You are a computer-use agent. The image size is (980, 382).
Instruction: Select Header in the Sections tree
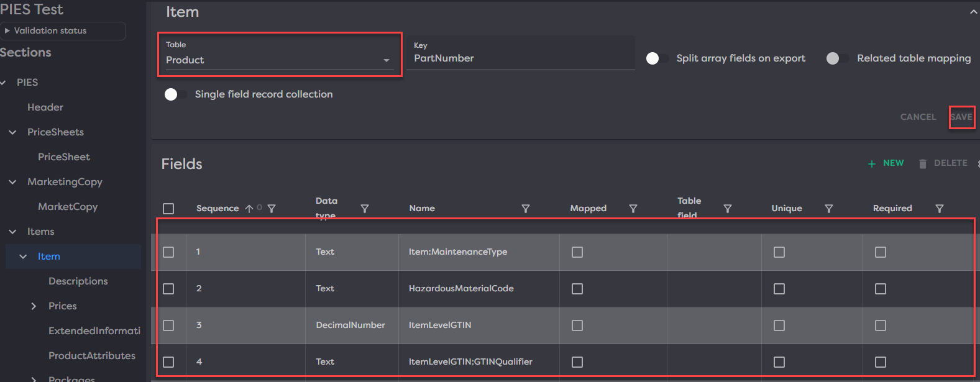pos(45,107)
